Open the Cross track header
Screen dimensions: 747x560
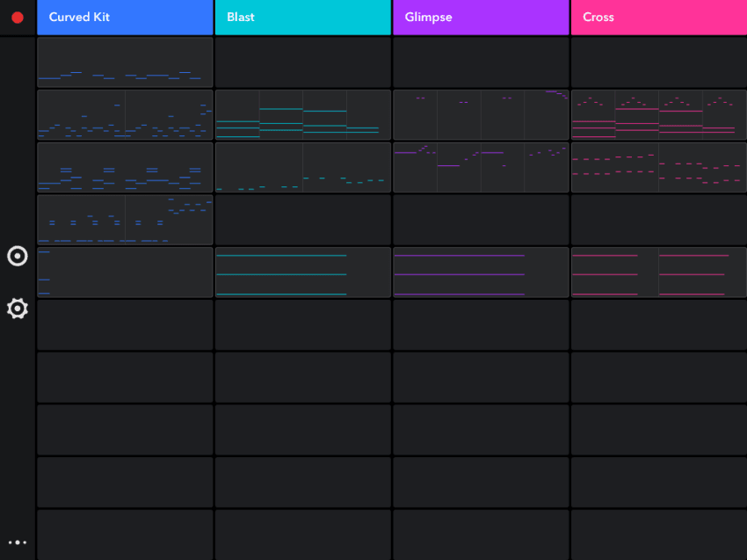tap(658, 17)
